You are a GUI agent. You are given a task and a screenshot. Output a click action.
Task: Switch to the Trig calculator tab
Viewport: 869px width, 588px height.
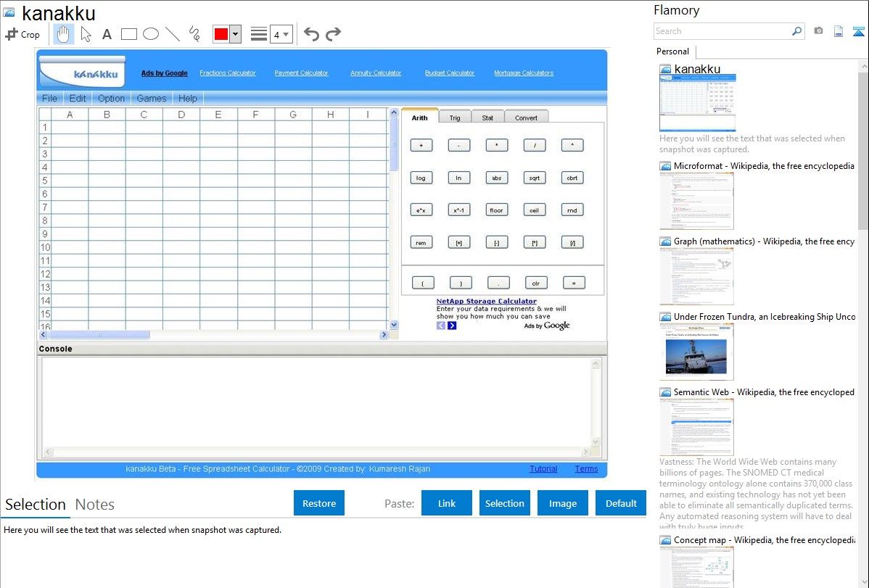tap(455, 117)
